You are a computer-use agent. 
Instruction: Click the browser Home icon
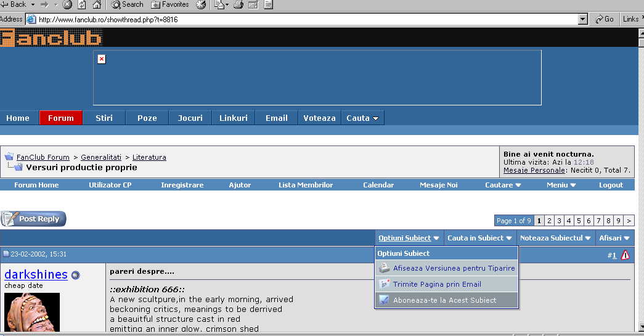point(97,4)
